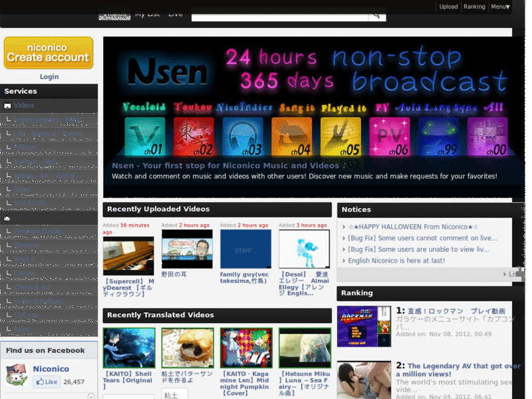Screen dimensions: 532x399
Task: Open the Menu dropdown in top bar
Action: pyautogui.click(x=500, y=7)
